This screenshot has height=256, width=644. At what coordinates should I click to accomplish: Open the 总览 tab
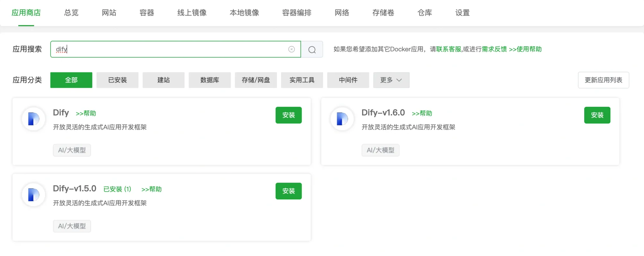tap(71, 13)
